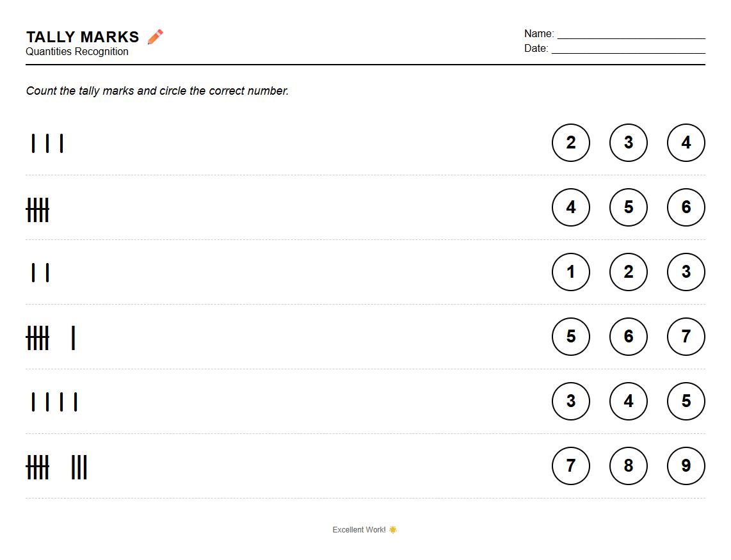Click the sun icon after Excellent Work
Viewport: 731px width, 560px height.
tap(393, 530)
